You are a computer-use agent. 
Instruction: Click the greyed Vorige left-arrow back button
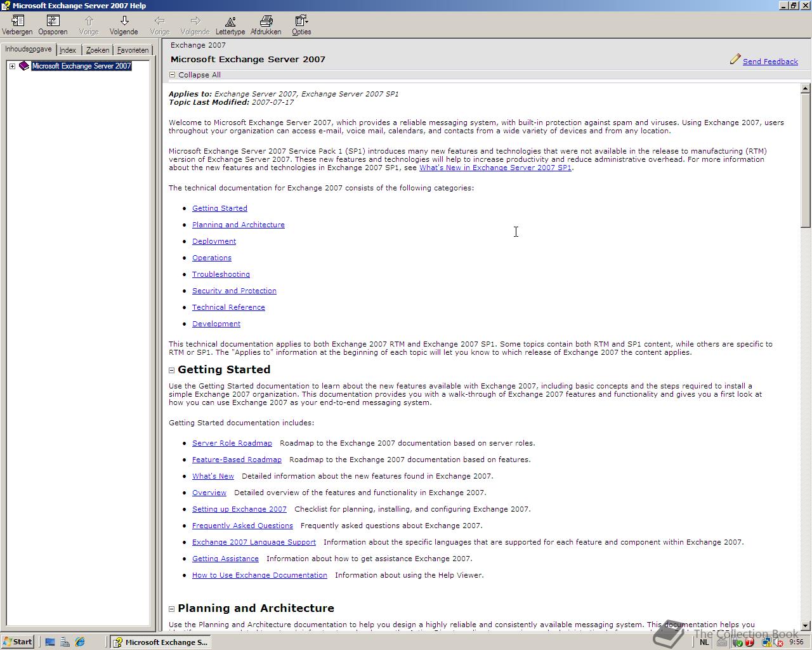point(160,25)
